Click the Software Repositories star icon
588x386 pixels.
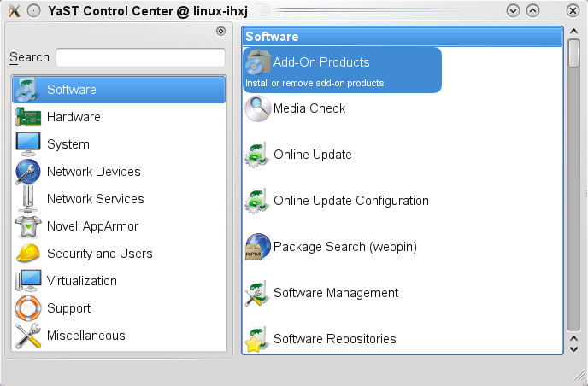click(x=258, y=339)
